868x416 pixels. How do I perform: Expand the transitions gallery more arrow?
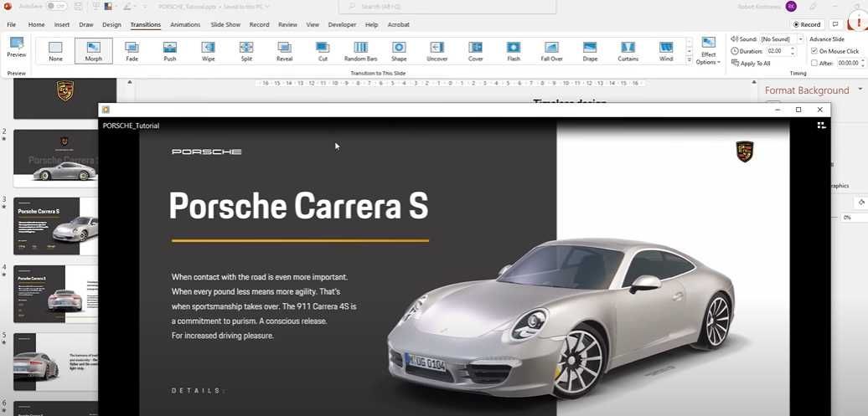coord(690,61)
